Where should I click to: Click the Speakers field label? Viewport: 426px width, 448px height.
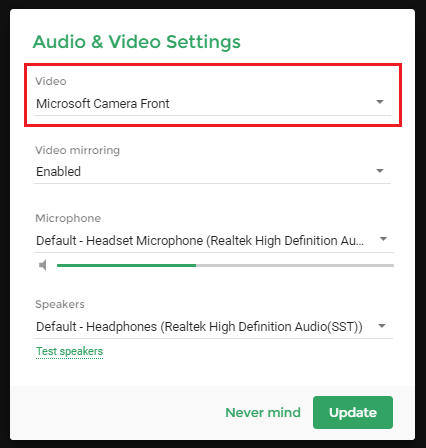(60, 304)
